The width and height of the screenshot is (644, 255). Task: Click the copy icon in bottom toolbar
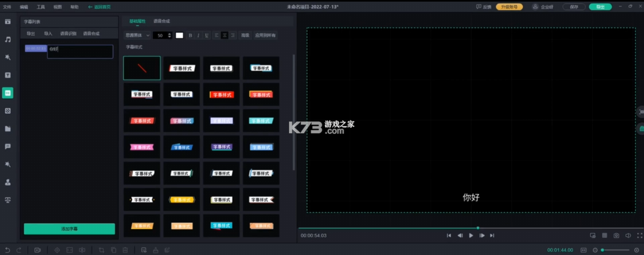pyautogui.click(x=113, y=250)
